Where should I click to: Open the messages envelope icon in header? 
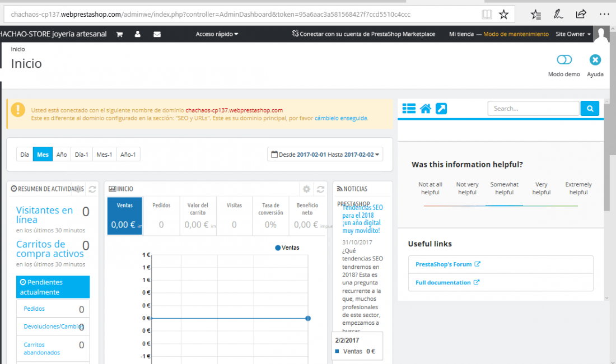pos(157,34)
